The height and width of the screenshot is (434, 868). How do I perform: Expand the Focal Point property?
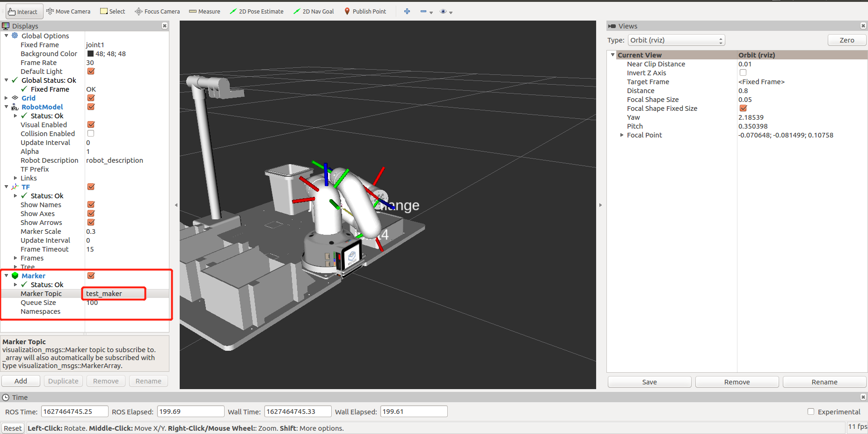(x=622, y=135)
